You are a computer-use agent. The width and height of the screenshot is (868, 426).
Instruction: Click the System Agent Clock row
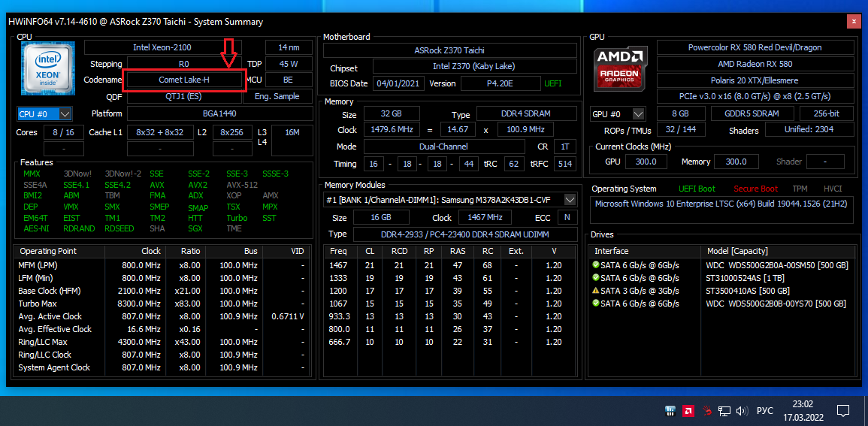point(161,367)
